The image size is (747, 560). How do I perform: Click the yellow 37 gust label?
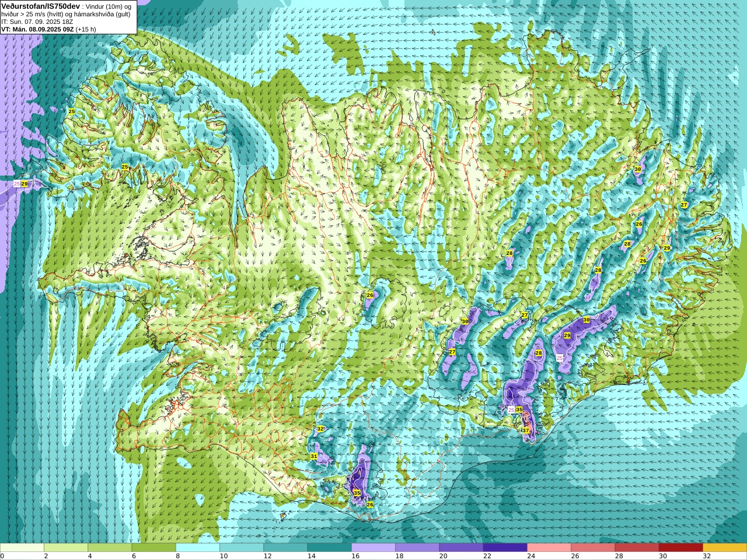click(x=526, y=430)
